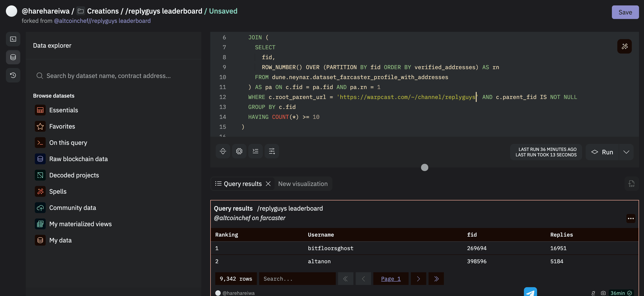
Task: Click the format query icon
Action: (x=255, y=151)
